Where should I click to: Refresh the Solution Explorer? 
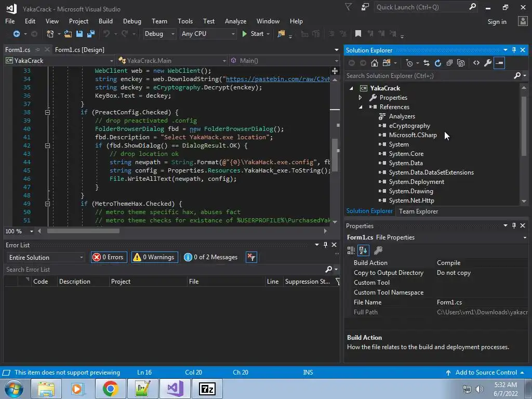[x=438, y=63]
